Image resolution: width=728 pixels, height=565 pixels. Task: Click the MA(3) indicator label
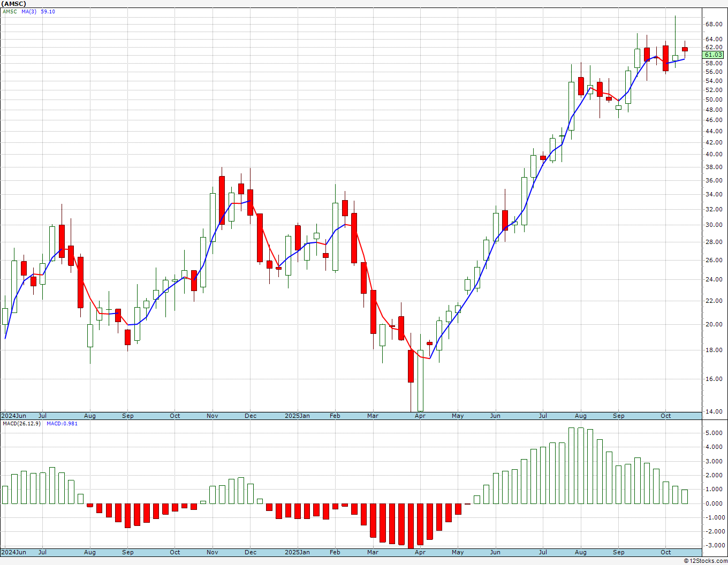coord(29,12)
